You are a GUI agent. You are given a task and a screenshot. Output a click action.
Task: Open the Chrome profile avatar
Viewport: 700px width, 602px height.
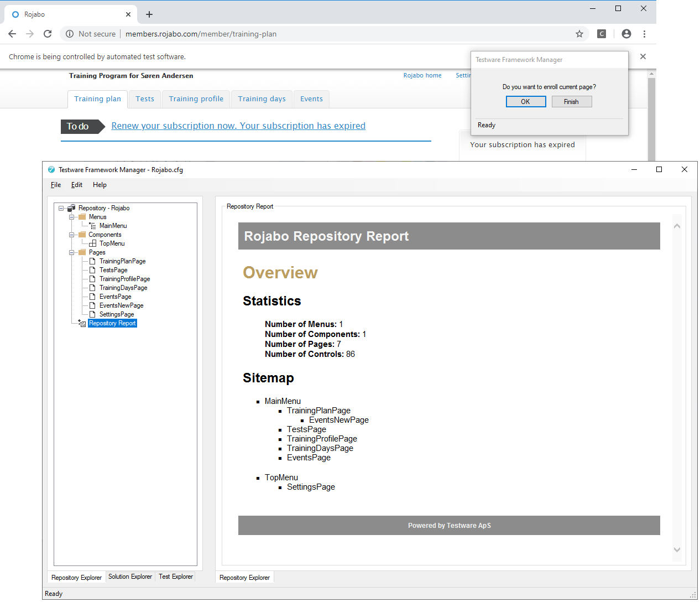pyautogui.click(x=626, y=34)
